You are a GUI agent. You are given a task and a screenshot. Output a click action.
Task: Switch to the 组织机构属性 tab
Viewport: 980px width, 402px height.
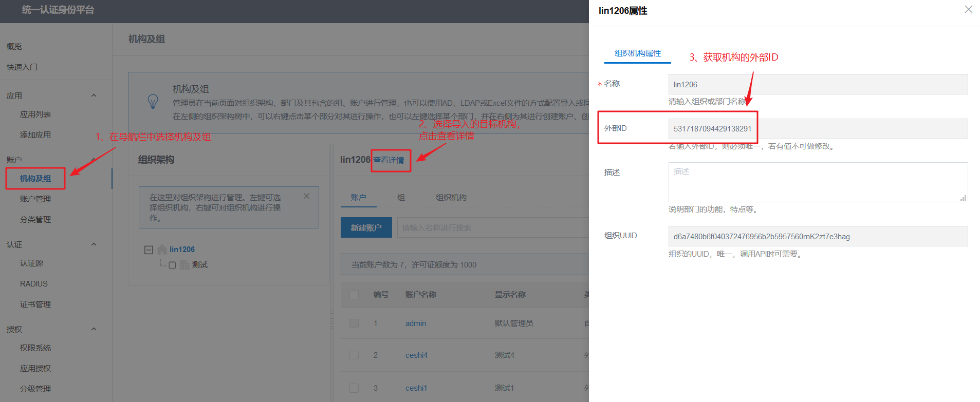(638, 53)
